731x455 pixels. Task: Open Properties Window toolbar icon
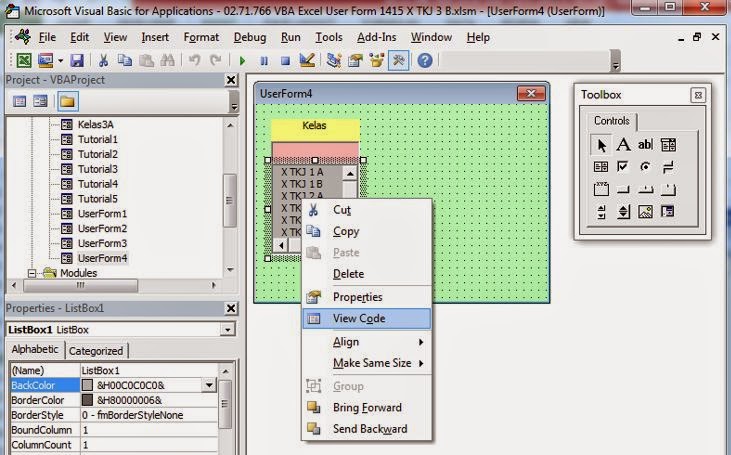(355, 61)
